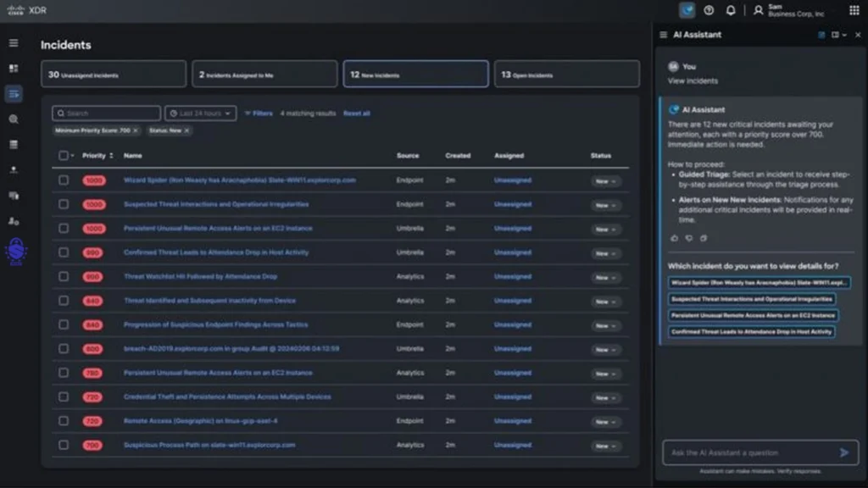Open status dropdown for breach-AD2019 incident
Viewport: 868px width, 488px height.
click(605, 350)
